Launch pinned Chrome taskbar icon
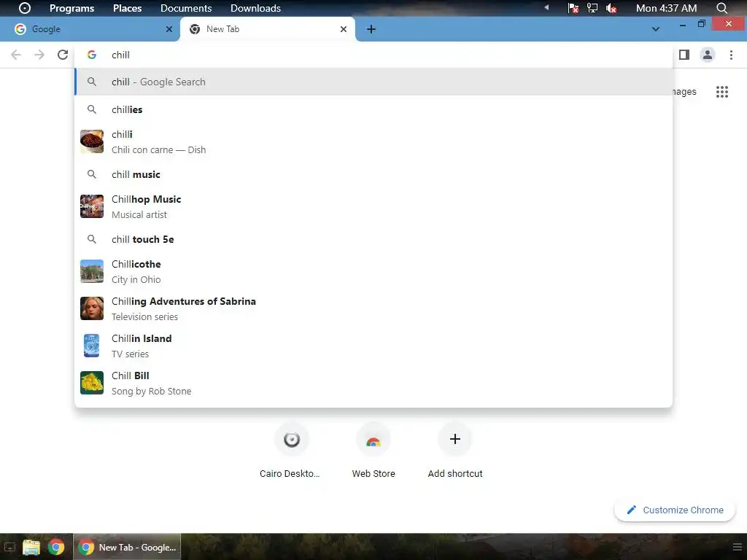Screen dimensions: 747x560 tap(55, 547)
